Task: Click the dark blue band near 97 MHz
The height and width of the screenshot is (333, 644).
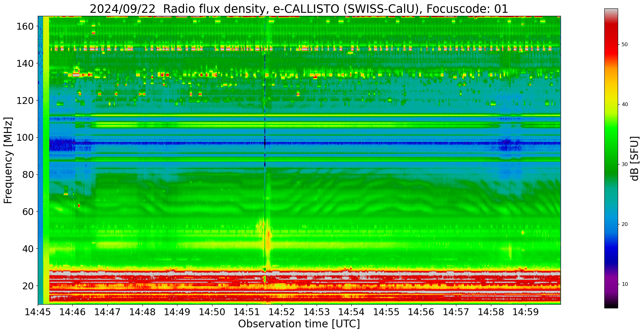Action: coord(305,143)
